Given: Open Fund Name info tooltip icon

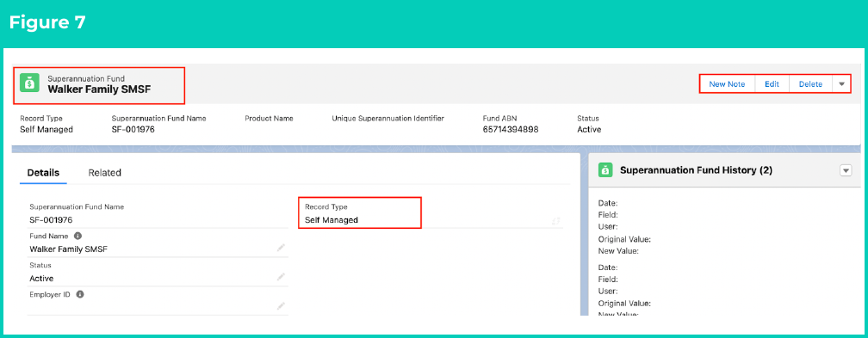Looking at the screenshot, I should tap(77, 236).
